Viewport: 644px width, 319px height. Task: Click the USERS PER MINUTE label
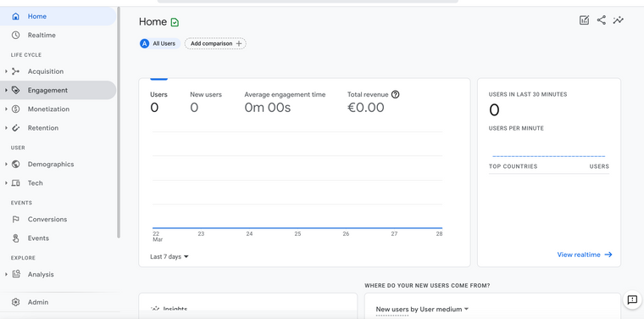pyautogui.click(x=516, y=128)
